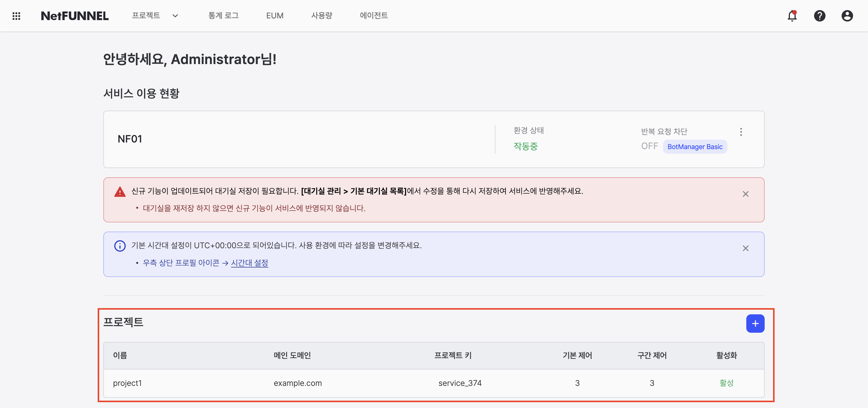Viewport: 868px width, 408px height.
Task: Dismiss the blue timezone notice banner
Action: click(x=746, y=248)
